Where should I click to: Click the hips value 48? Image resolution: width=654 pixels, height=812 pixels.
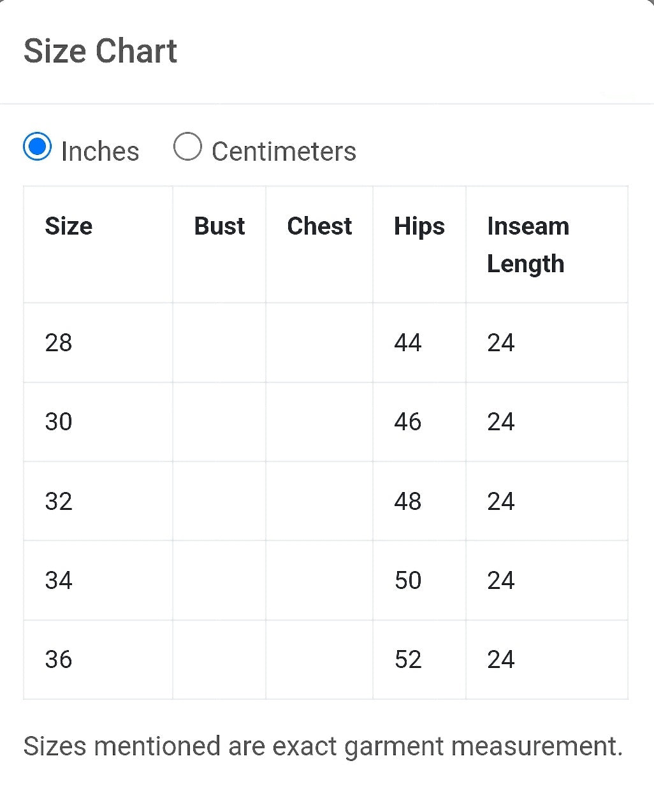click(408, 502)
